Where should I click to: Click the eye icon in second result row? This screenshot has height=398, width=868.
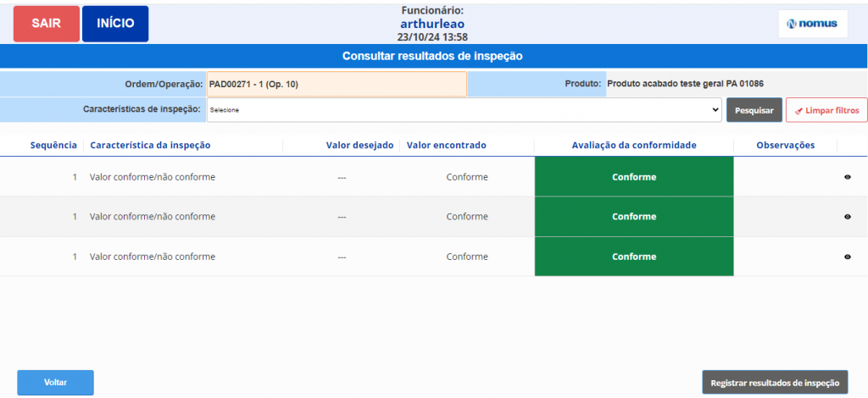(847, 217)
